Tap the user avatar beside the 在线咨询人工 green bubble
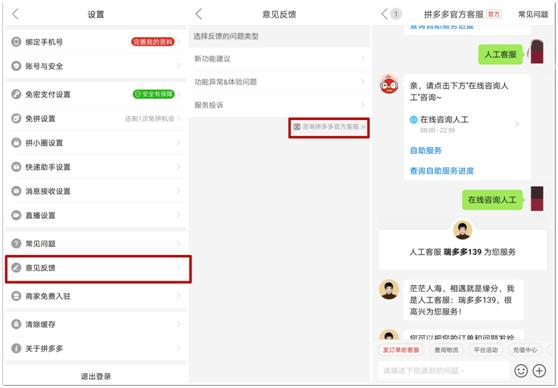Screen dimensions: 558x388 pos(537,198)
